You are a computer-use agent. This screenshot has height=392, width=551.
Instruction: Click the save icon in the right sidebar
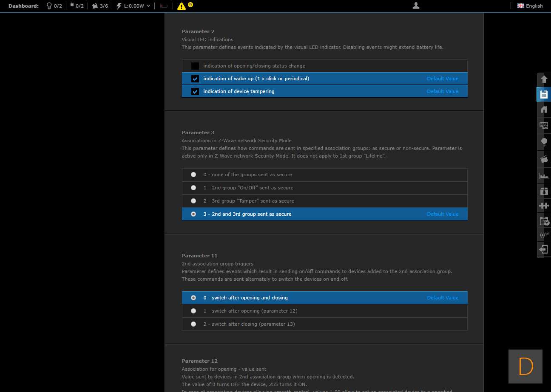pyautogui.click(x=544, y=94)
